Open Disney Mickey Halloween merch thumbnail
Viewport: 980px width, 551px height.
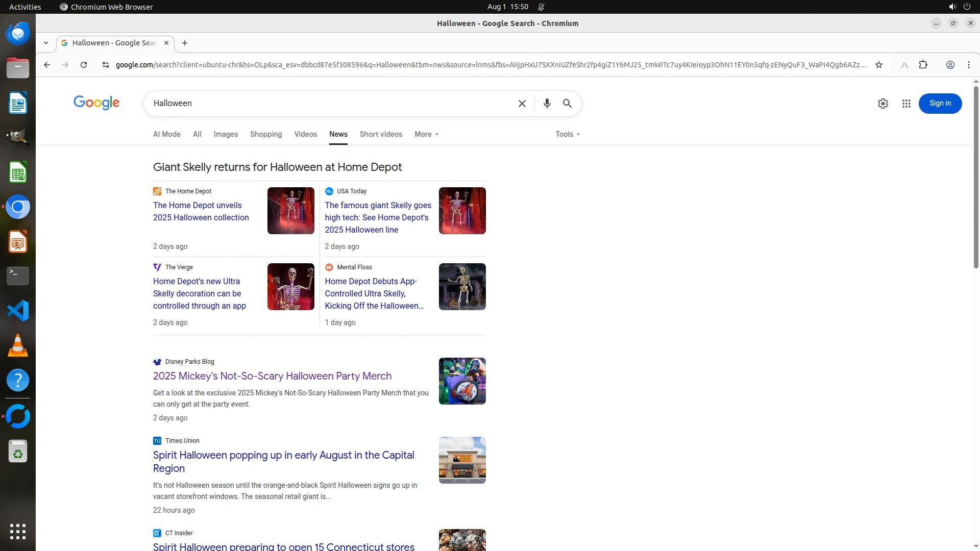point(462,381)
